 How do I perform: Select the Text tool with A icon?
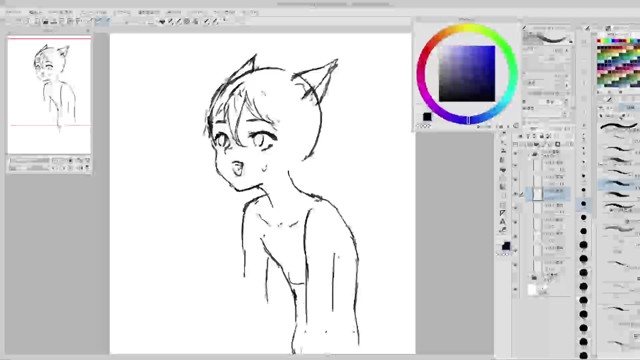502,222
